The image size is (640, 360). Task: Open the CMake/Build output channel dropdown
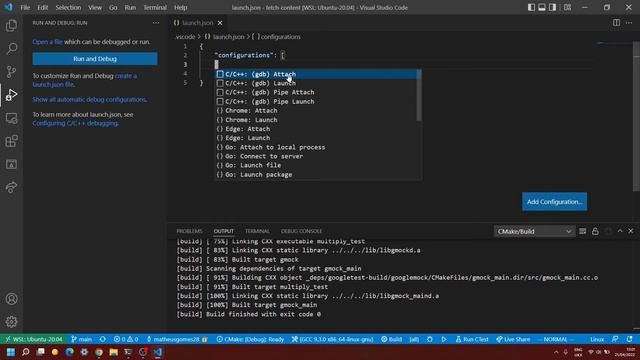click(534, 231)
